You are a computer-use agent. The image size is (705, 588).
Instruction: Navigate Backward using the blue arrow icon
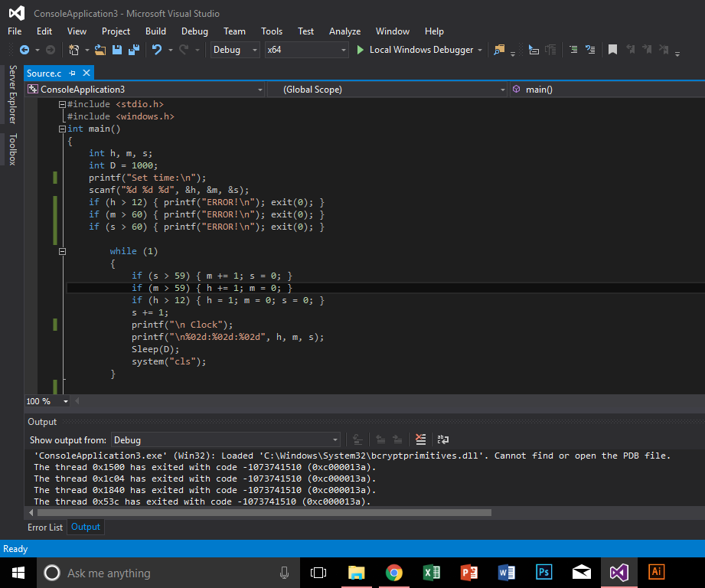tap(25, 50)
